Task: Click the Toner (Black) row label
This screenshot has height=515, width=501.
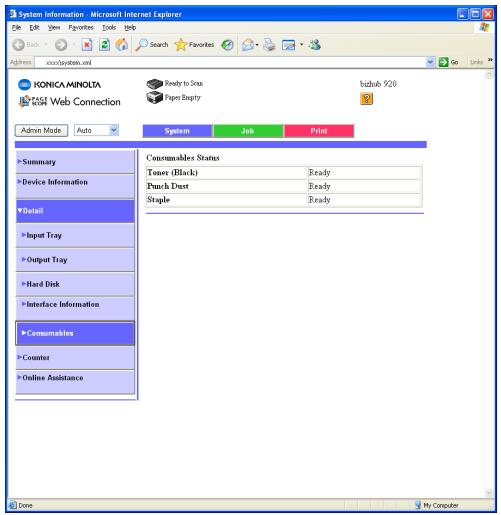Action: (x=172, y=172)
